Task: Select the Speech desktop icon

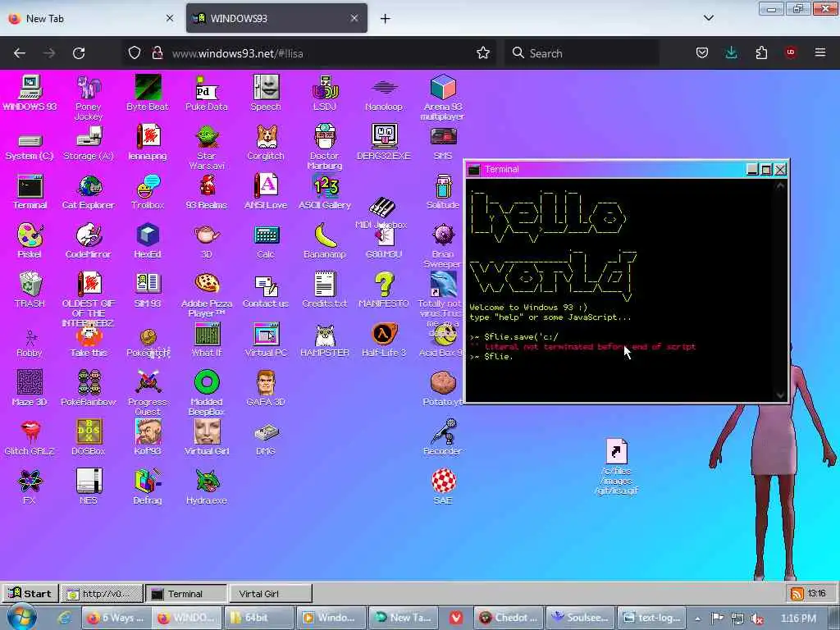Action: point(266,94)
